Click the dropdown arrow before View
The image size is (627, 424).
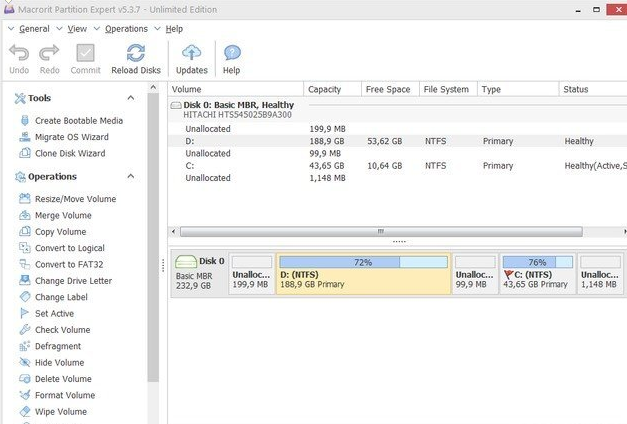pos(60,28)
